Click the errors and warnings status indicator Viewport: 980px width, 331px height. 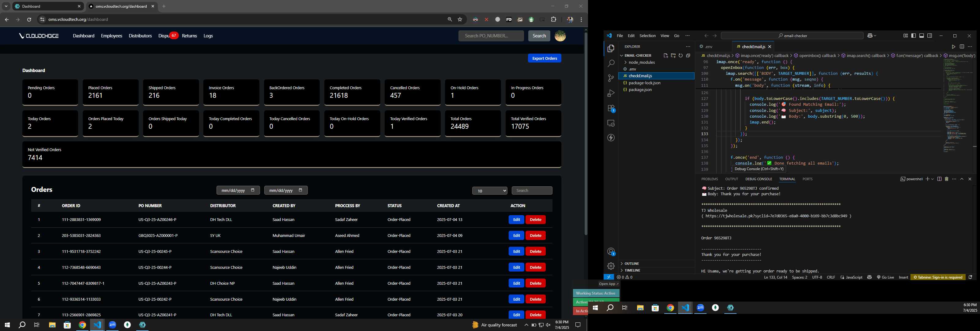point(625,277)
